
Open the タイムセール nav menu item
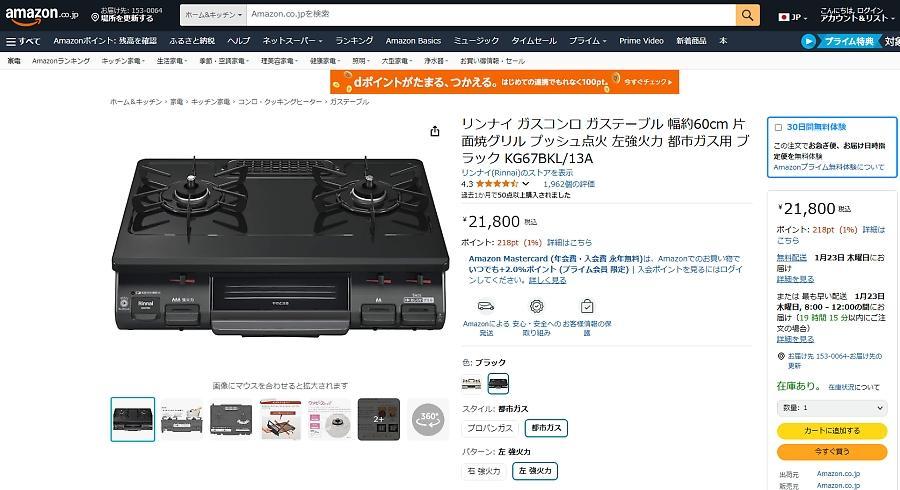pos(534,41)
